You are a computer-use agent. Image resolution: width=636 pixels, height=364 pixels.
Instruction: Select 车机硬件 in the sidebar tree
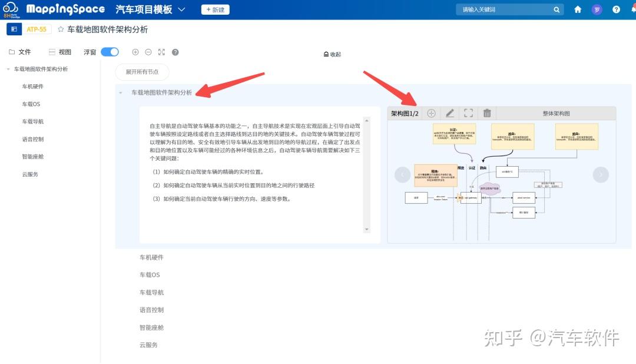[x=33, y=87]
